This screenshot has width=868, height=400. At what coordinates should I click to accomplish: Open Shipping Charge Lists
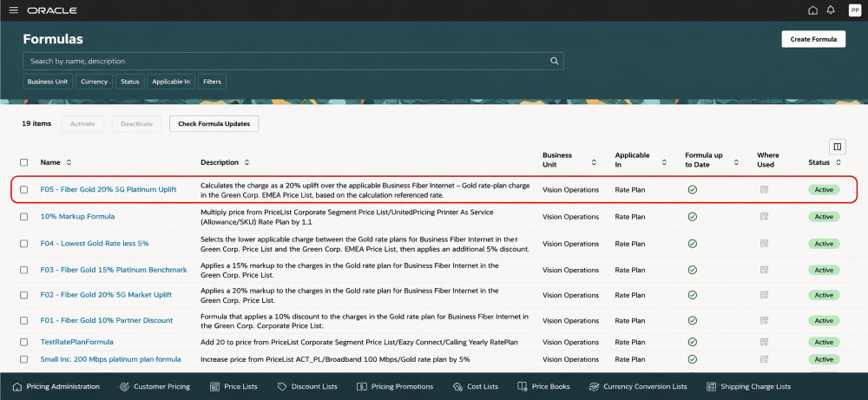pos(748,387)
